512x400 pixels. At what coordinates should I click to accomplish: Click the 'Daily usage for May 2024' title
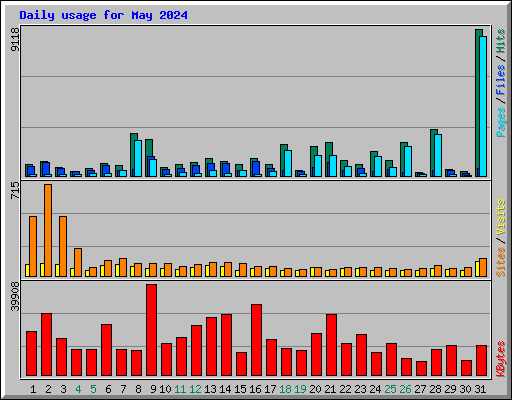tap(103, 15)
